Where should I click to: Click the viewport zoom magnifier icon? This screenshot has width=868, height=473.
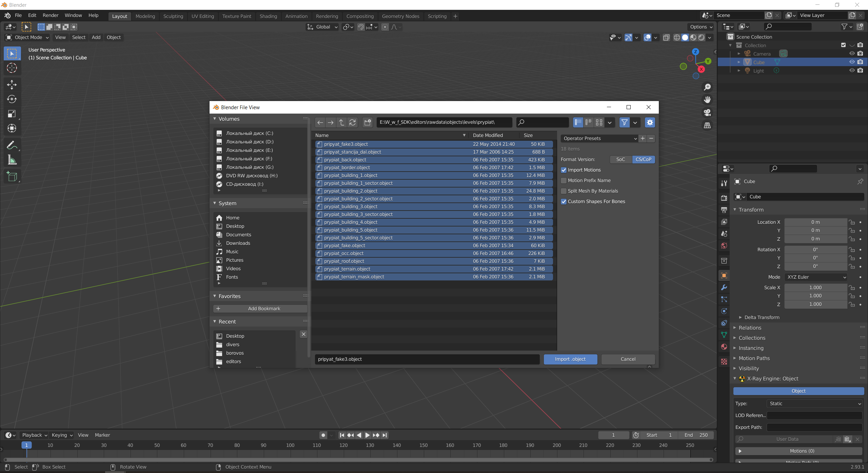[x=707, y=87]
